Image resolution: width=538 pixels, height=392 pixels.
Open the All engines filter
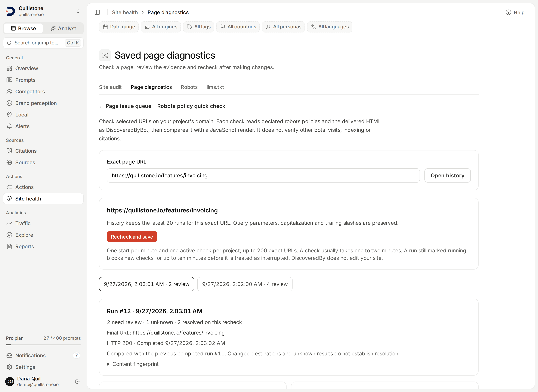[x=161, y=27]
